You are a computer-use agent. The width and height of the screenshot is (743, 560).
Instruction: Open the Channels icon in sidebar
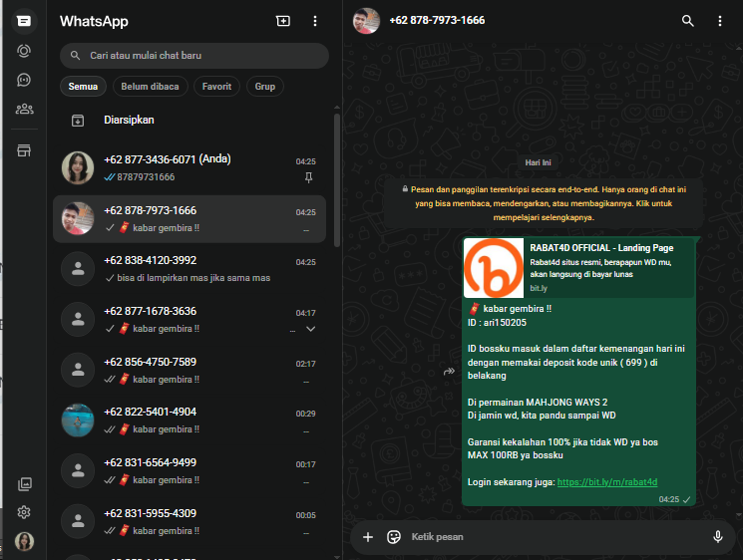pos(24,80)
